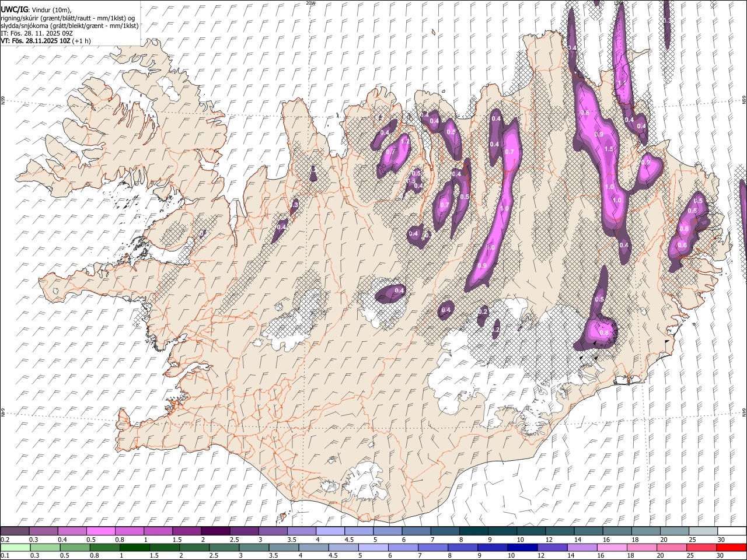Select the 12 swatch in the sleet/snow scale

[558, 531]
